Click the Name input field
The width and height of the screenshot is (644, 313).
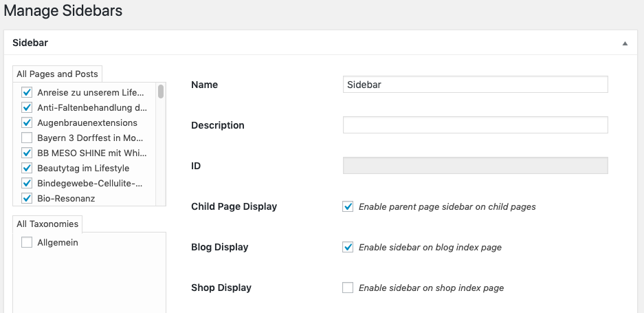tap(475, 85)
